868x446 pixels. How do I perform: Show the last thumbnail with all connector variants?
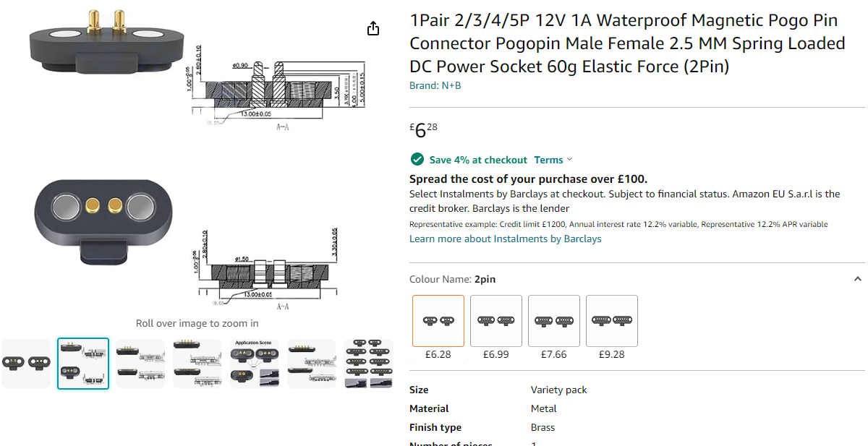tap(369, 364)
